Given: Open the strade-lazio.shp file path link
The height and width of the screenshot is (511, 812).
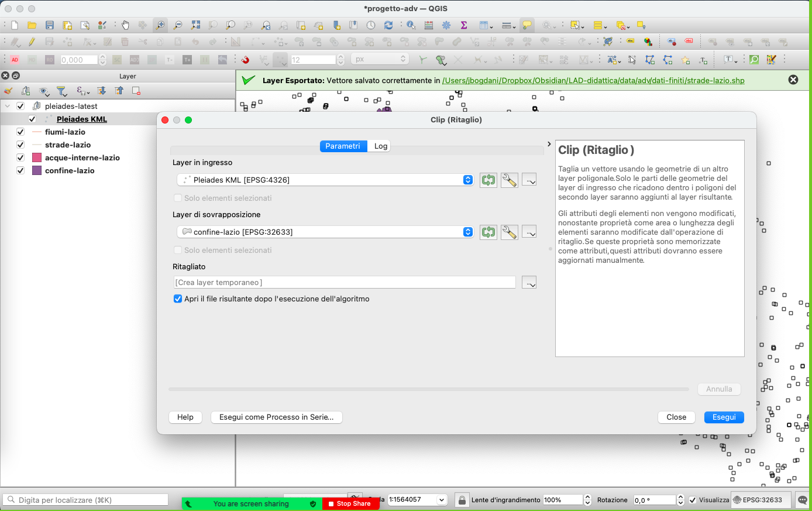Looking at the screenshot, I should point(593,80).
